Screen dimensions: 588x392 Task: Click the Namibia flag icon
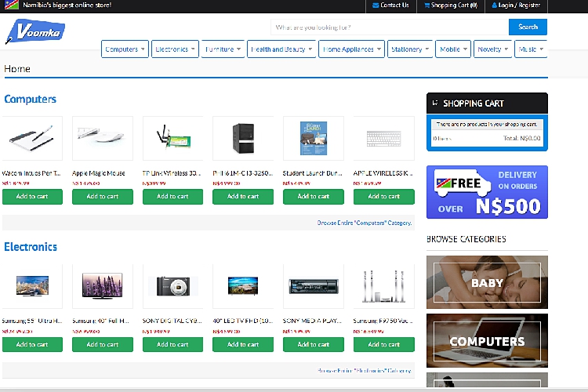pyautogui.click(x=11, y=5)
